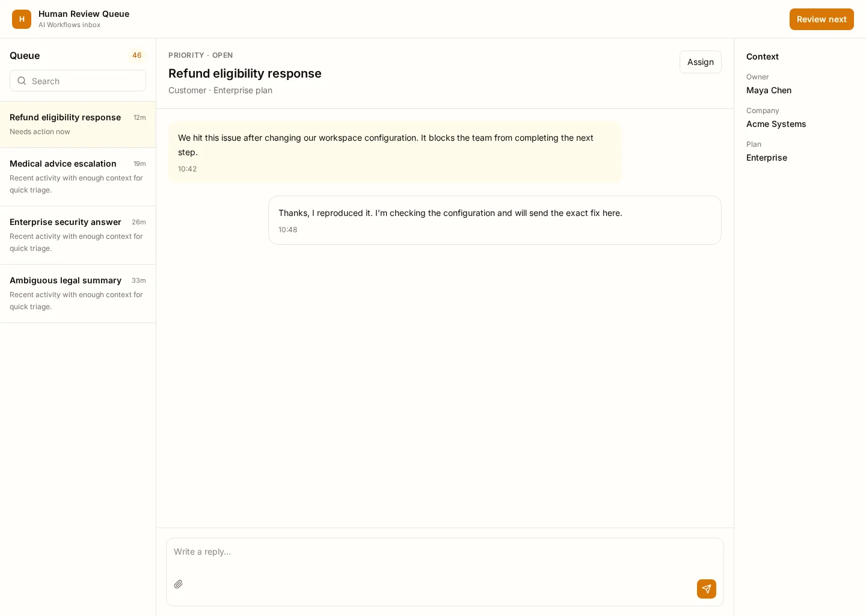Open Medical advice escalation conversation
The width and height of the screenshot is (866, 616).
tap(78, 177)
